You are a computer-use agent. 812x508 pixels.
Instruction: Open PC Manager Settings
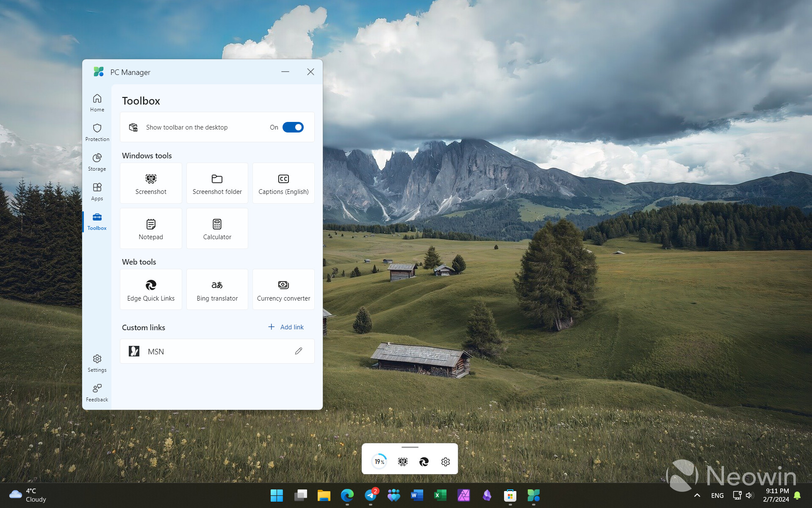coord(97,363)
